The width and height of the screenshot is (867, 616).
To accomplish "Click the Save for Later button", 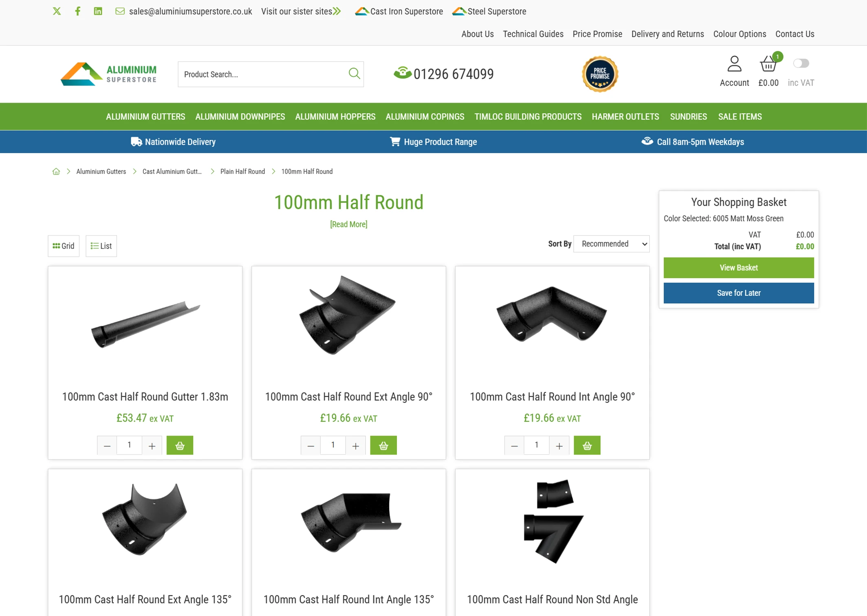I will pos(738,293).
